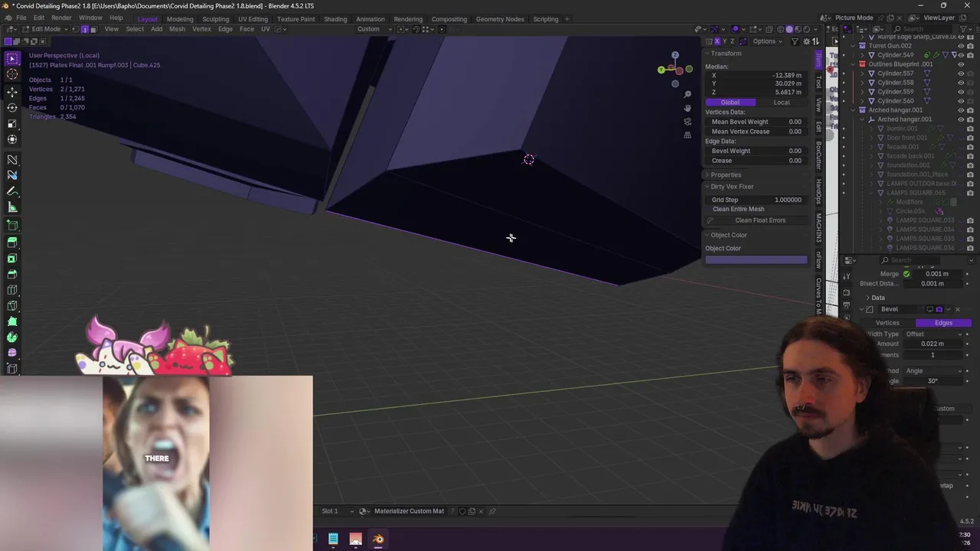The image size is (980, 551).
Task: Select the Scale tool
Action: click(12, 124)
